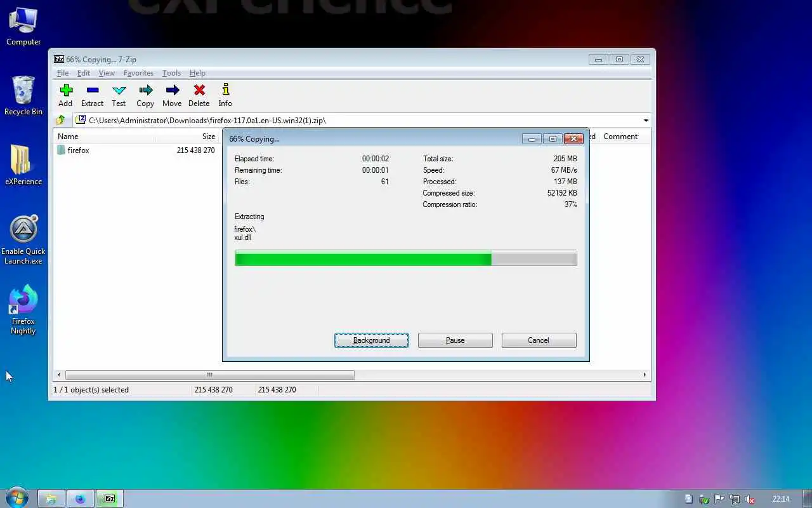Click the xul.dll file name text
Viewport: 812px width, 508px height.
pyautogui.click(x=242, y=237)
